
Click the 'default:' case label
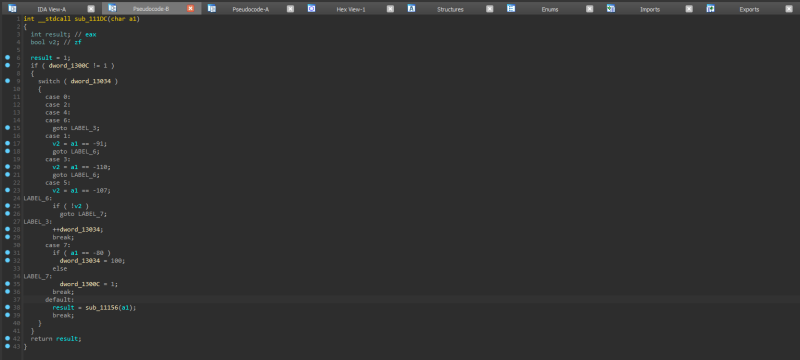point(59,300)
